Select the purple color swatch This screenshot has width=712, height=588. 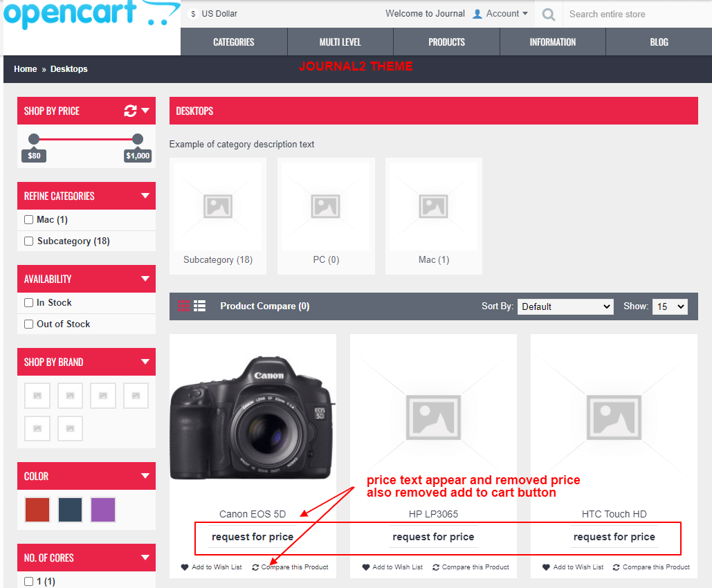[102, 509]
